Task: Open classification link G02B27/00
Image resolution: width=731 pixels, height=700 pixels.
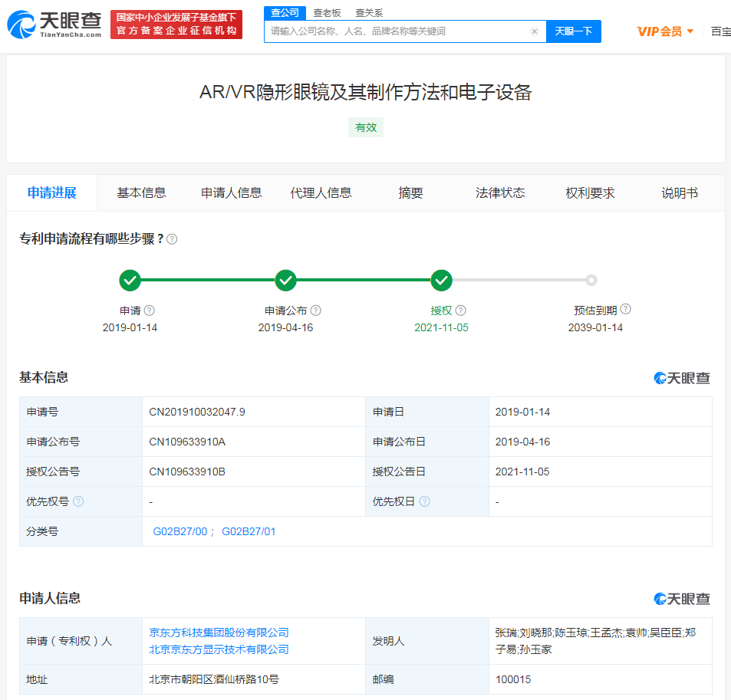Action: [180, 531]
